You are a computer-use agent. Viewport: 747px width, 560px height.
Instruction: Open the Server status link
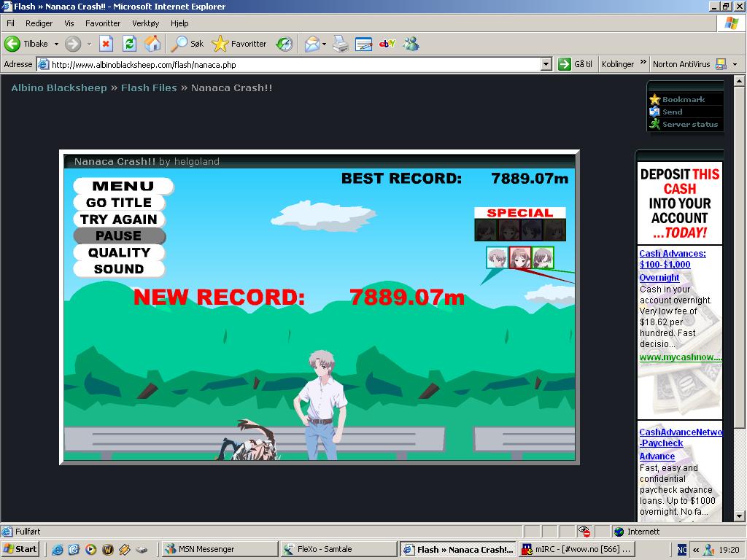[690, 124]
